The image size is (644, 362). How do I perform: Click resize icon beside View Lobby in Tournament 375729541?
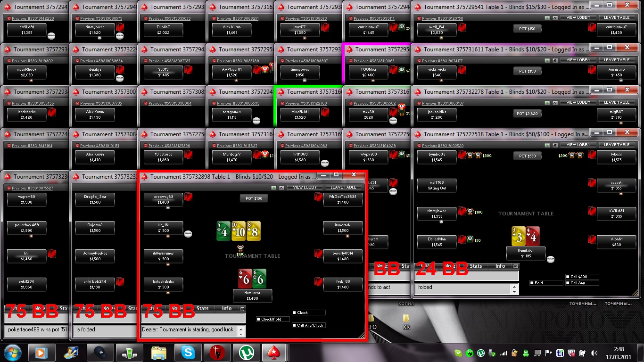click(555, 18)
